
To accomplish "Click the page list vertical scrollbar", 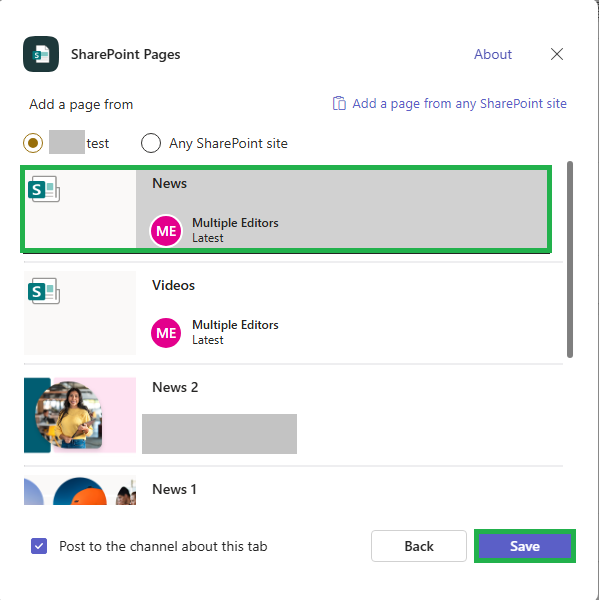I will 570,259.
